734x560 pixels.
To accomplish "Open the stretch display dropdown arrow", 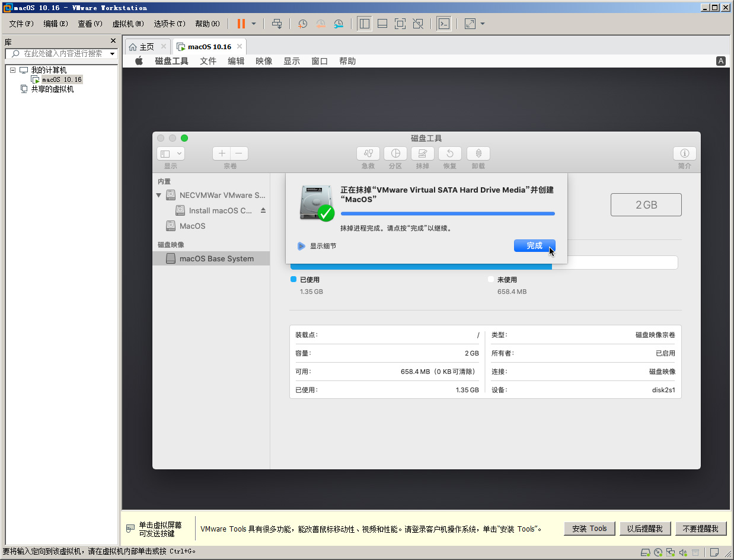I will pos(483,24).
